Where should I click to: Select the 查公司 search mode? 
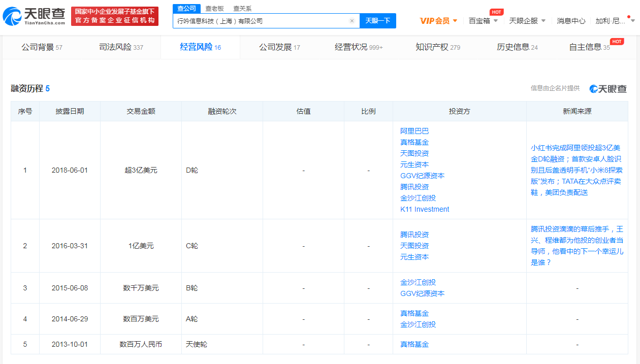click(186, 8)
